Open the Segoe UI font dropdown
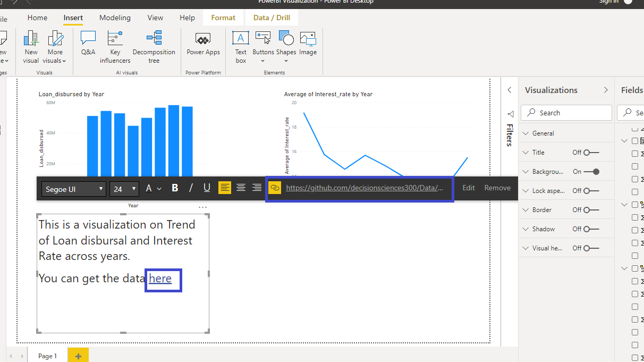This screenshot has width=644, height=362. pyautogui.click(x=74, y=189)
